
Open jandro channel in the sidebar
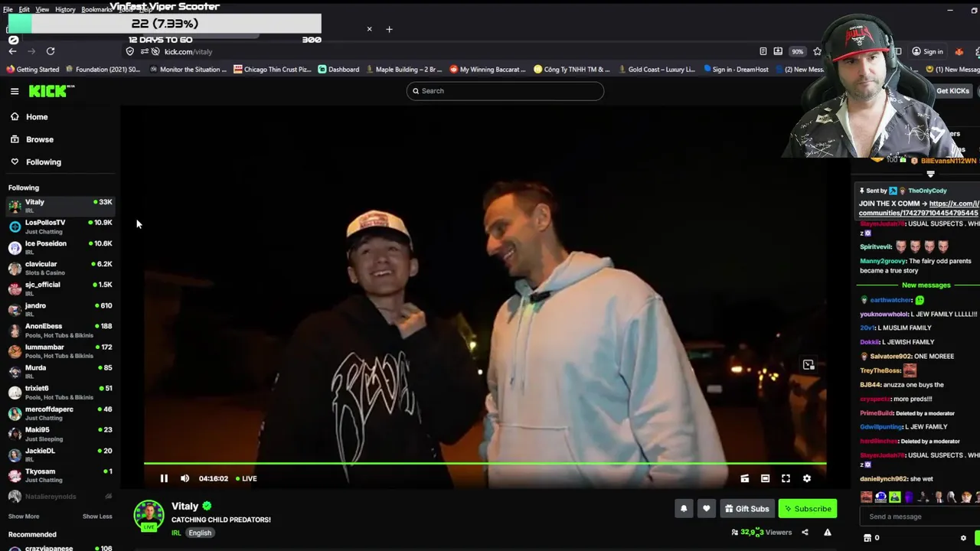point(60,309)
